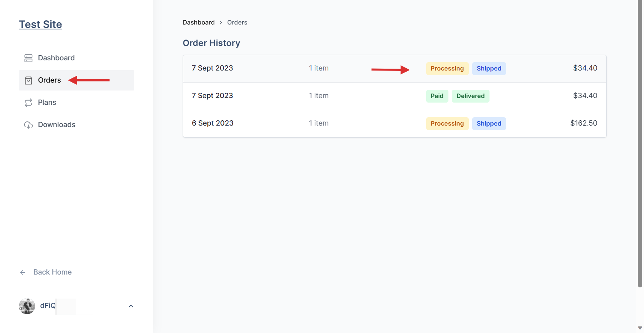Go to Dashboard via breadcrumb link
644x333 pixels.
click(x=199, y=23)
